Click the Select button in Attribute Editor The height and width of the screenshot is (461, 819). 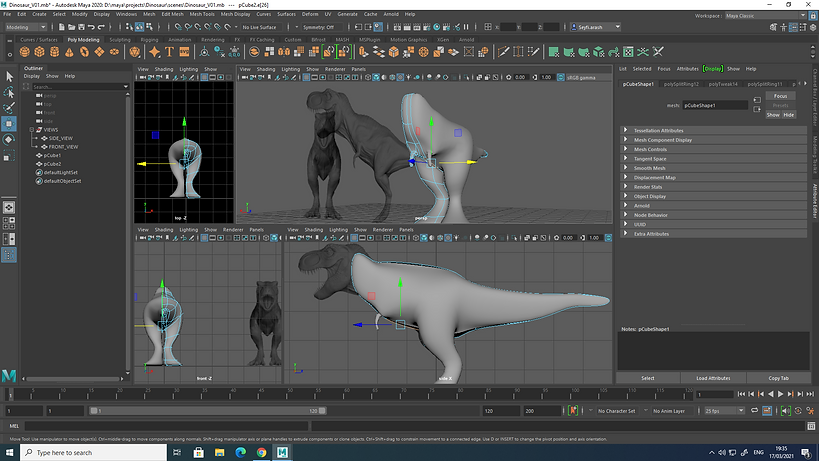pos(648,378)
